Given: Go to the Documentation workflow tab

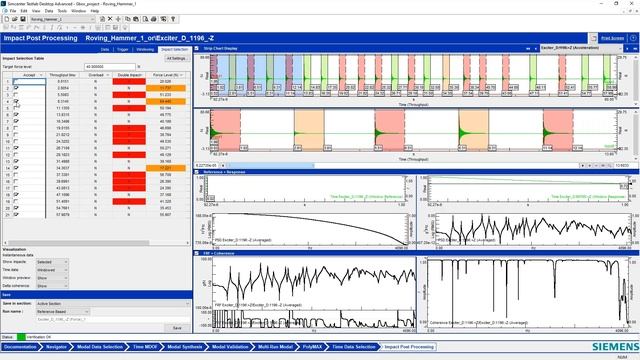Looking at the screenshot, I should click(20, 347).
